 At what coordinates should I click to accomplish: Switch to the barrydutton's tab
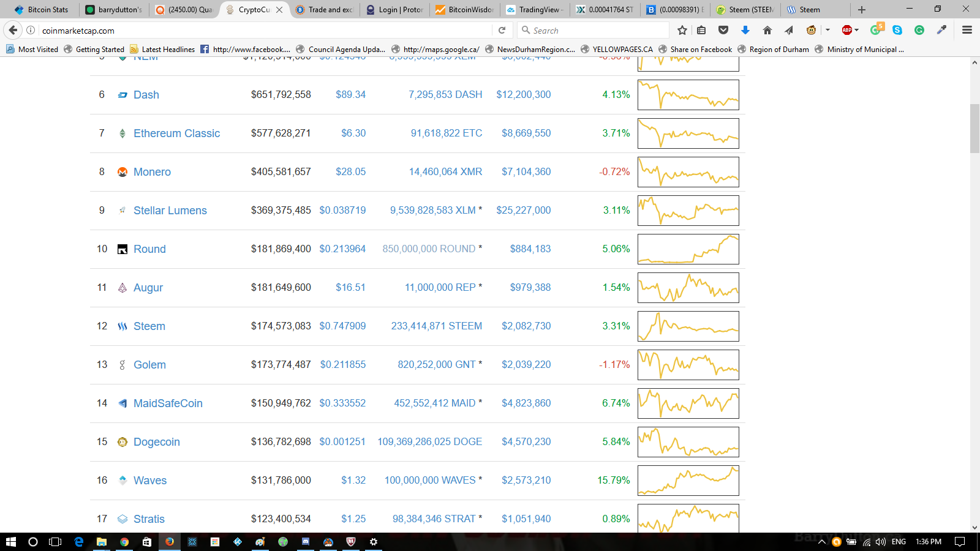click(114, 10)
